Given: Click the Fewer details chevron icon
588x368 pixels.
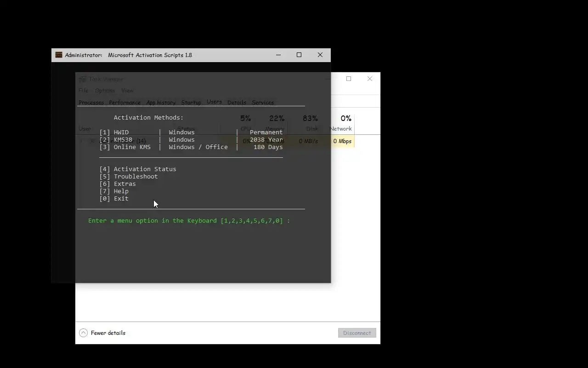Looking at the screenshot, I should [x=83, y=333].
